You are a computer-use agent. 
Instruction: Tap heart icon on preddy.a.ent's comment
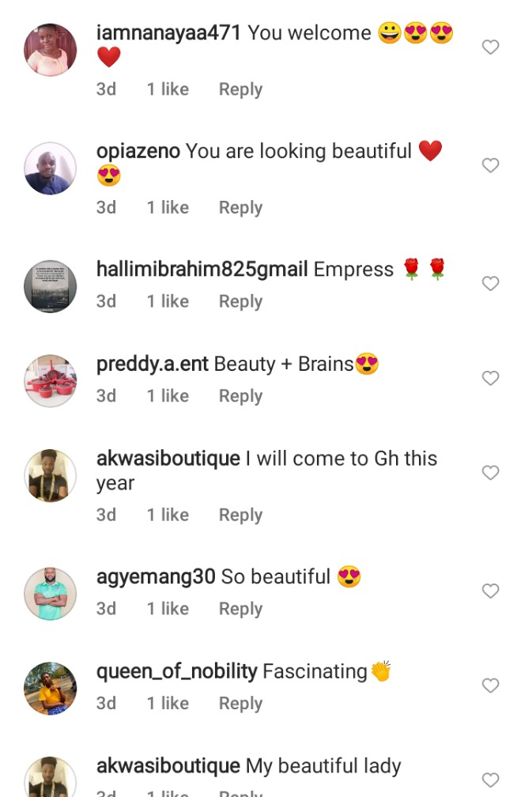point(490,378)
